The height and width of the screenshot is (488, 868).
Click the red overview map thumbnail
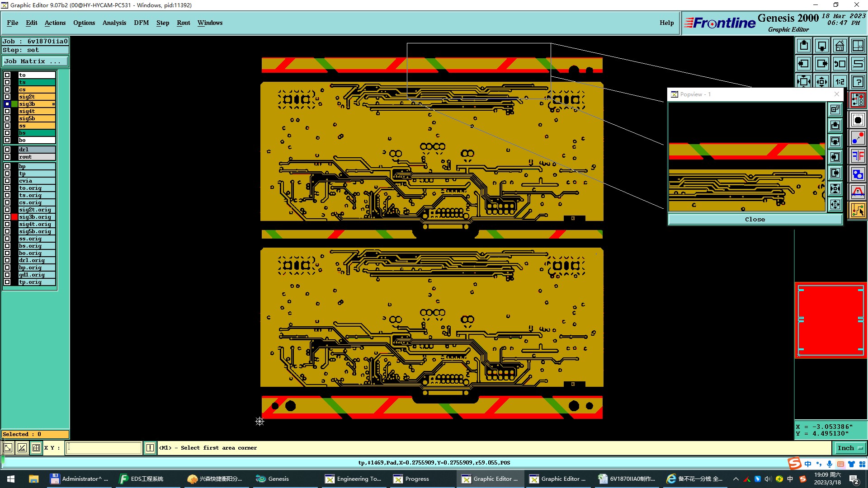tap(830, 320)
